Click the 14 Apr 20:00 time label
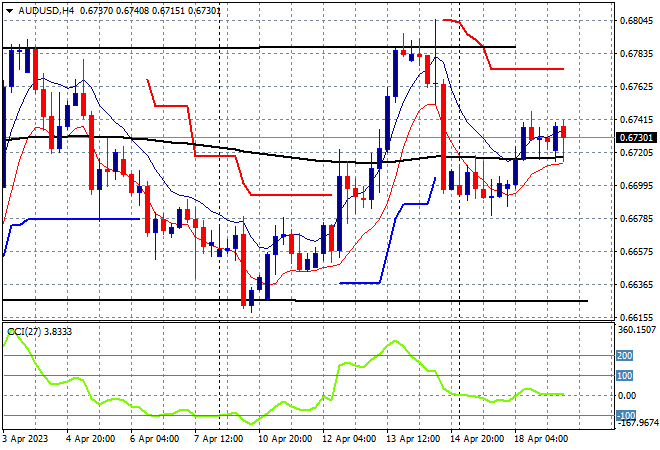The height and width of the screenshot is (450, 660). point(477,439)
